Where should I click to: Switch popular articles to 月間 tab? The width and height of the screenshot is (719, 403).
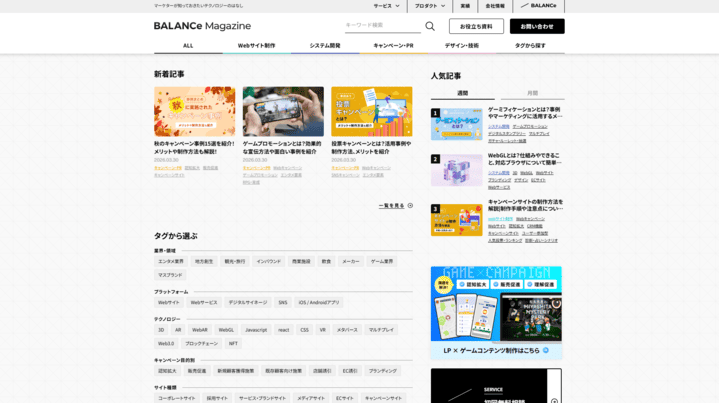coord(532,93)
